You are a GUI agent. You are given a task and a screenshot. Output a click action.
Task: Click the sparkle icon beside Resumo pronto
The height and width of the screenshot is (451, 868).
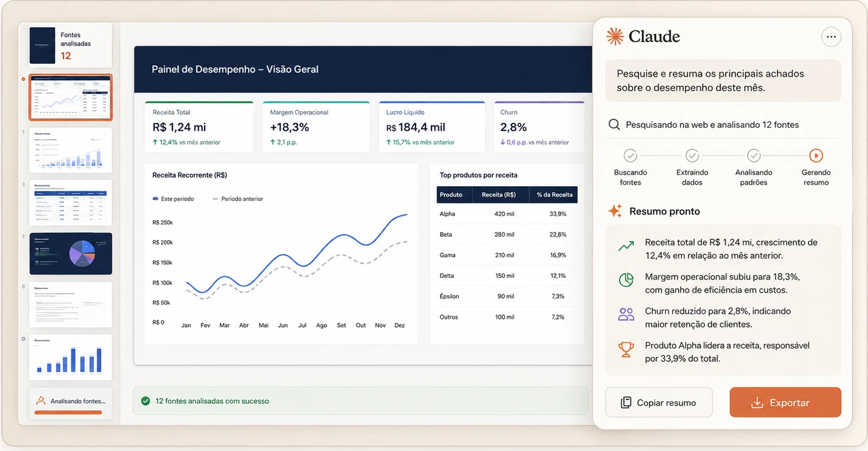[615, 211]
